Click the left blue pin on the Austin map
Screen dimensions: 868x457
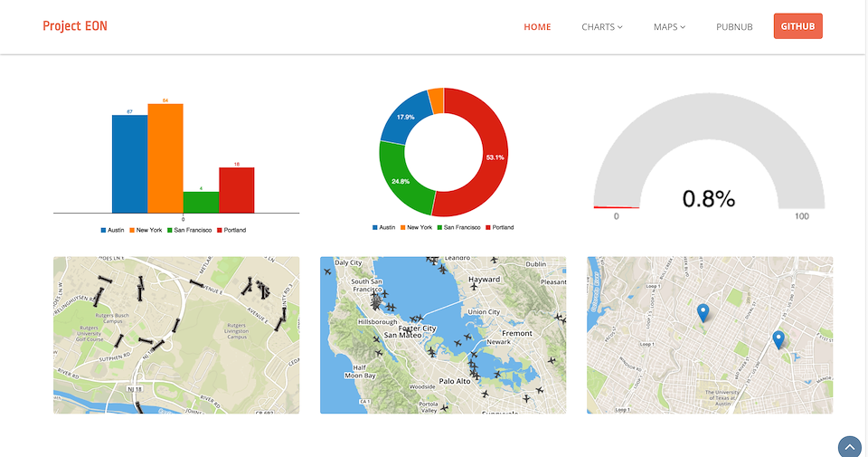(703, 312)
